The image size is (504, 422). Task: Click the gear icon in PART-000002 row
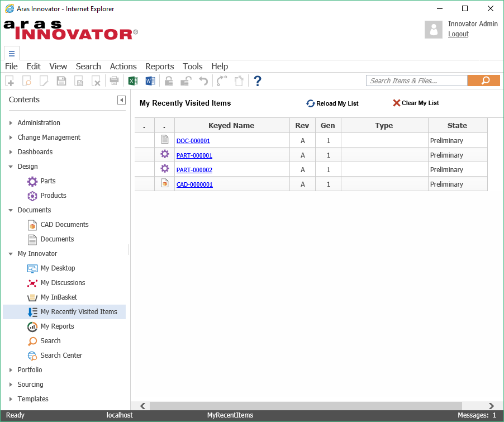click(x=165, y=168)
